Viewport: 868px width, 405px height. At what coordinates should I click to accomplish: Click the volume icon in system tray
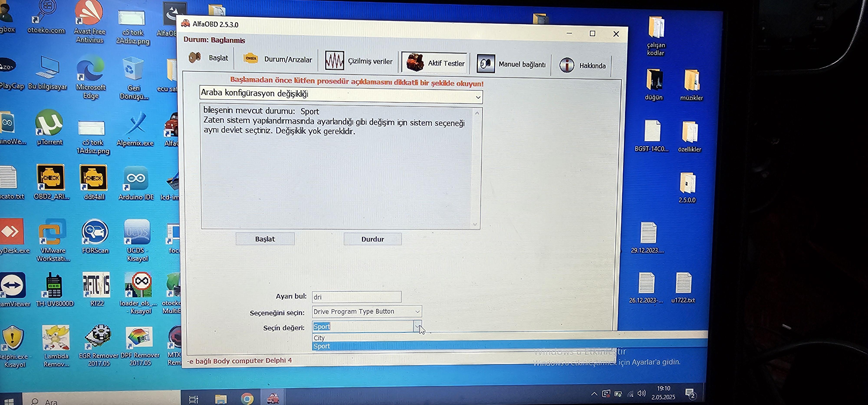click(641, 393)
